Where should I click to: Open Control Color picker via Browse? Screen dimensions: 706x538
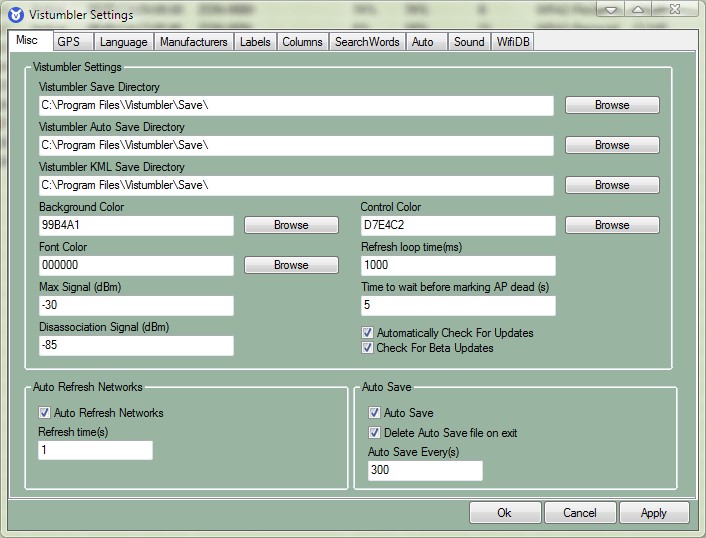point(612,225)
